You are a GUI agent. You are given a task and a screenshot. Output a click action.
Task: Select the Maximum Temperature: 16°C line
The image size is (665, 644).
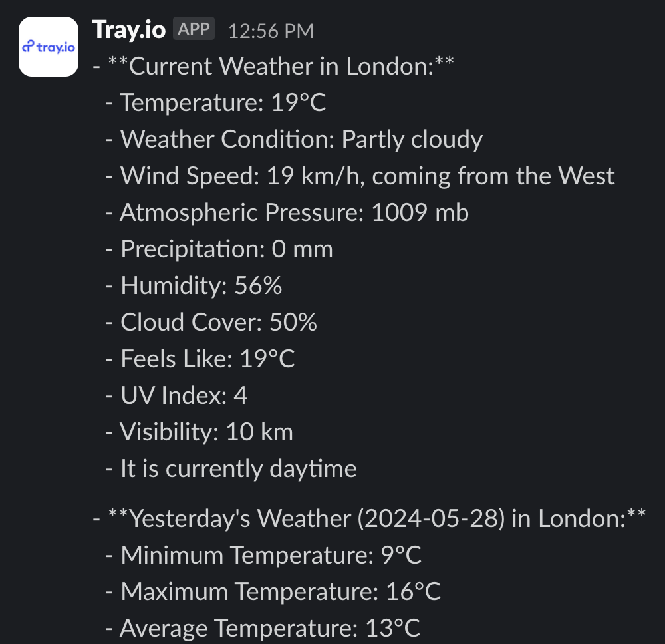(x=273, y=591)
